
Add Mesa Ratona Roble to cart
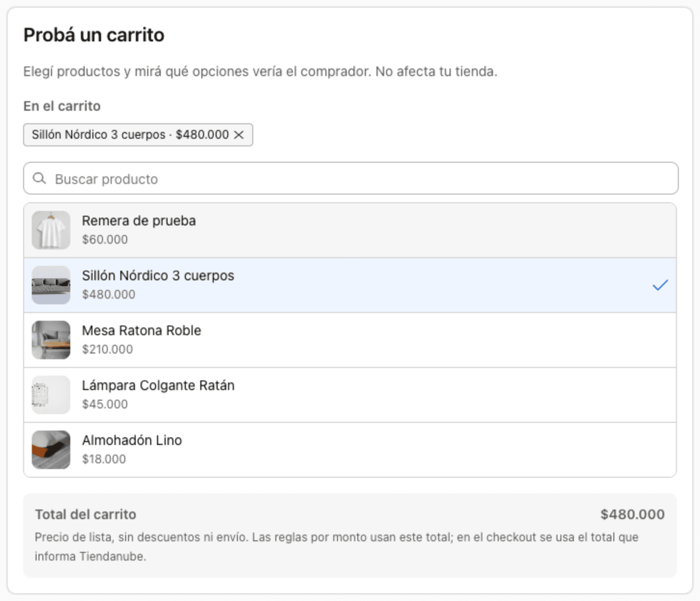(x=350, y=340)
